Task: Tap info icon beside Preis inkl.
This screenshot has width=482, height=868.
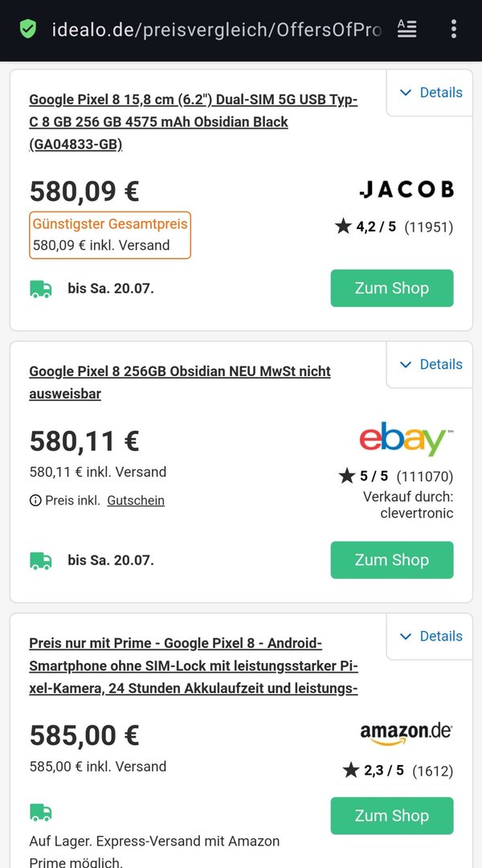Action: (35, 501)
